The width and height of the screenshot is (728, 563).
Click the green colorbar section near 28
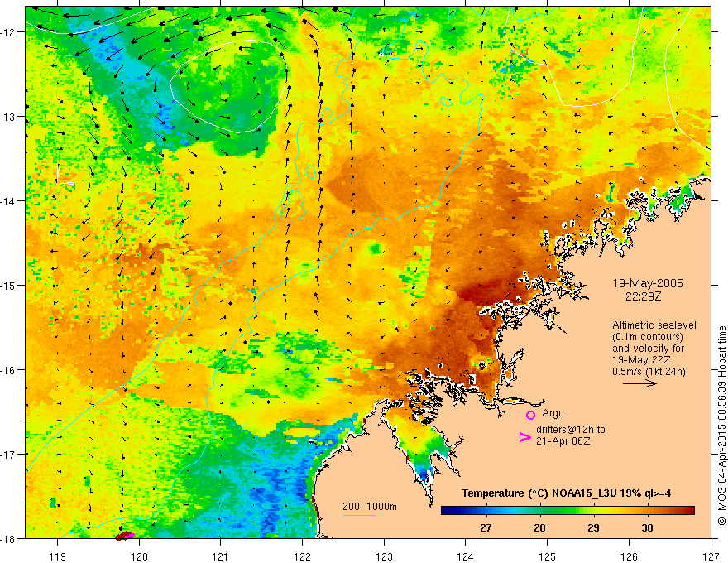[x=539, y=511]
